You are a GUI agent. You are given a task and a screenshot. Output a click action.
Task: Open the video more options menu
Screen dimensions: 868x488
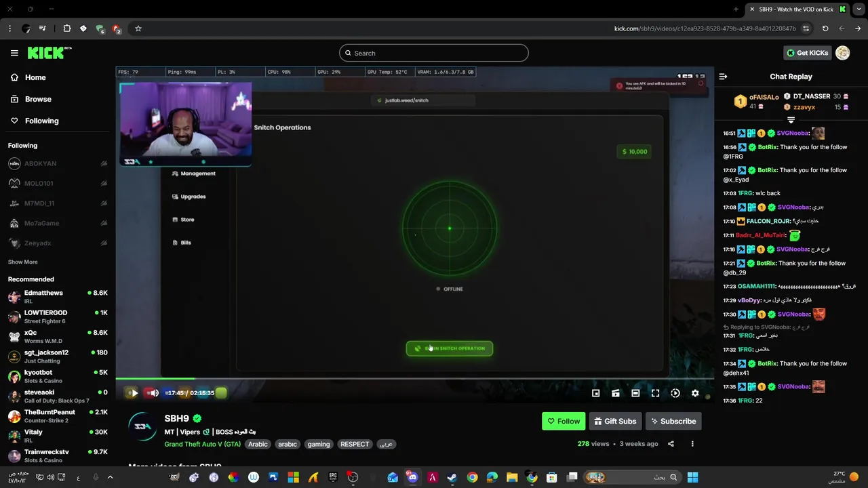click(x=692, y=444)
